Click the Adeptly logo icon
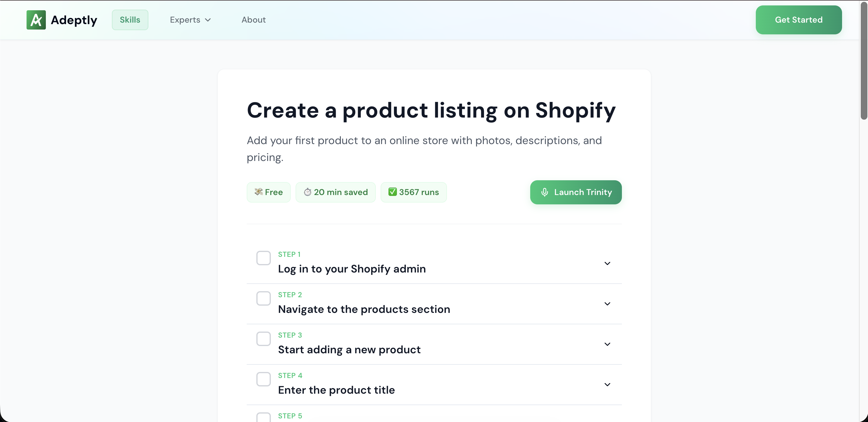This screenshot has width=868, height=422. coord(36,20)
